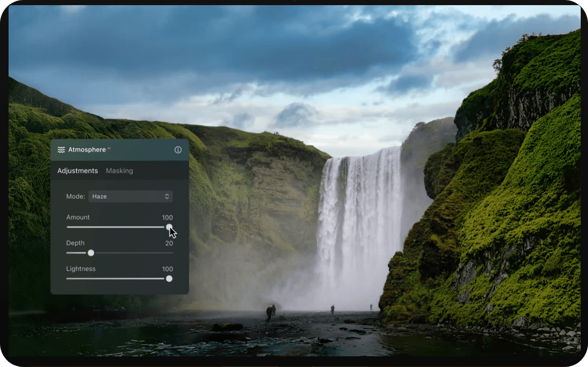The image size is (588, 367).
Task: Click the middle of the Depth slider track
Action: (120, 253)
